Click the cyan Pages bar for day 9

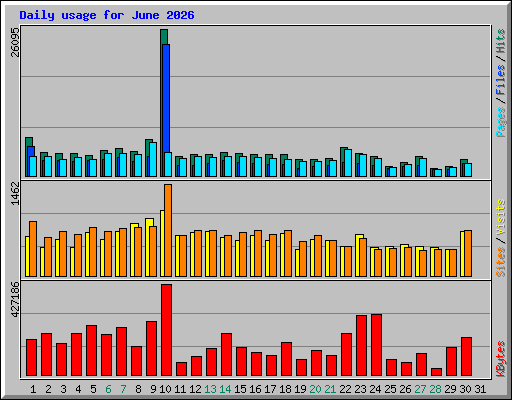(153, 159)
